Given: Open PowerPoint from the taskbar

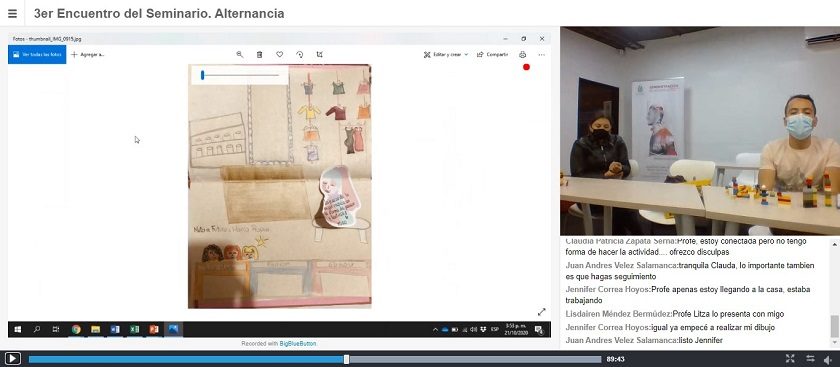Looking at the screenshot, I should 154,329.
